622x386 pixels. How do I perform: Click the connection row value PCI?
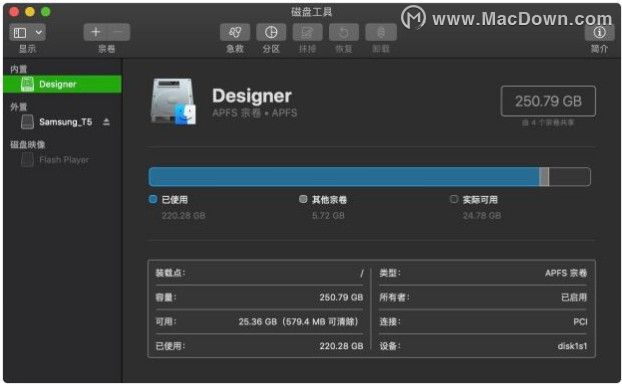580,322
